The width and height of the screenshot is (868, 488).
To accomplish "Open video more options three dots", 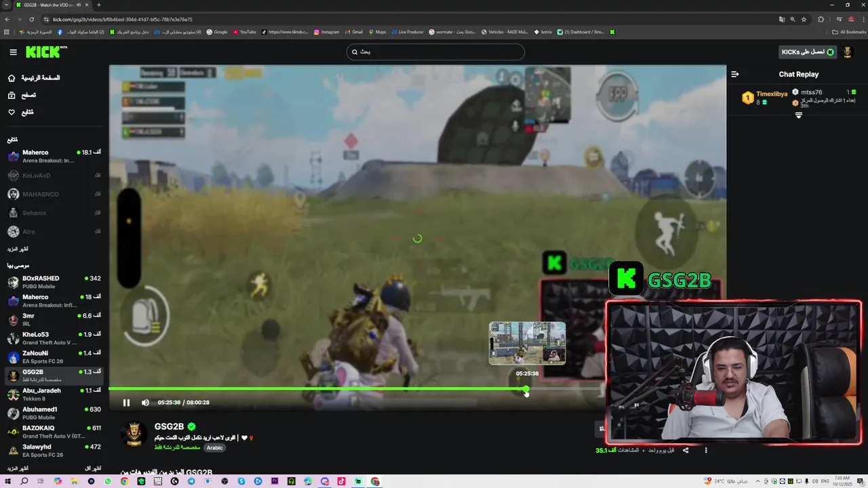I will (x=706, y=450).
